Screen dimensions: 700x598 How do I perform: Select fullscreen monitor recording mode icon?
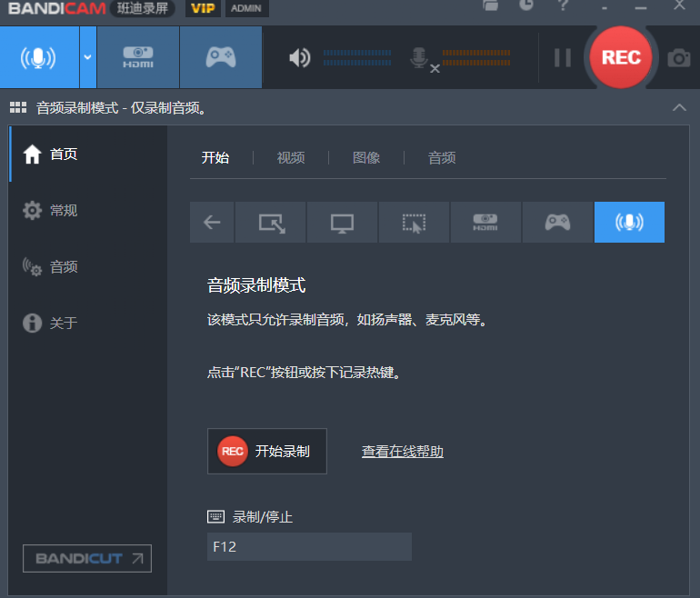(342, 223)
